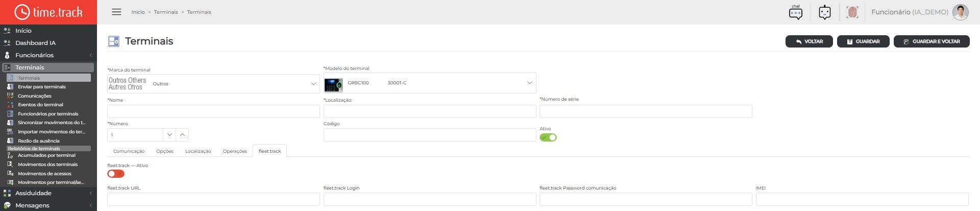This screenshot has width=980, height=211.
Task: Decrease the Número value with down arrow
Action: (x=169, y=135)
